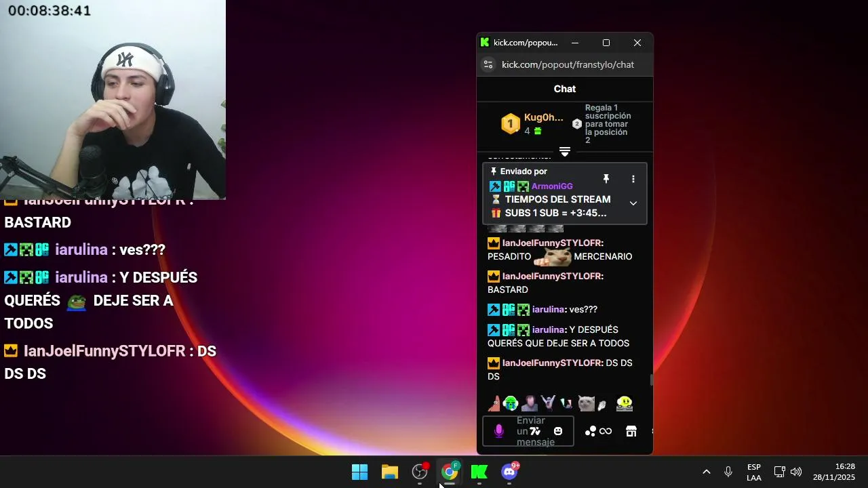868x488 pixels.
Task: Show hidden system tray icons
Action: (x=706, y=472)
